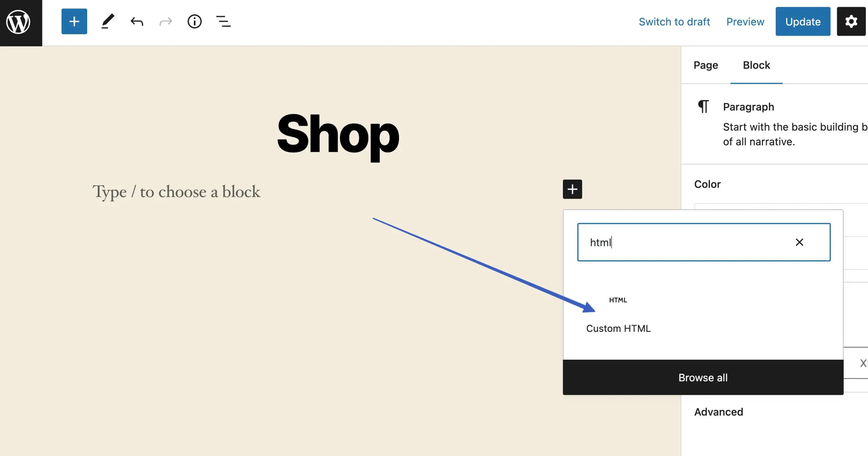
Task: Click the Redo arrow icon
Action: 165,21
